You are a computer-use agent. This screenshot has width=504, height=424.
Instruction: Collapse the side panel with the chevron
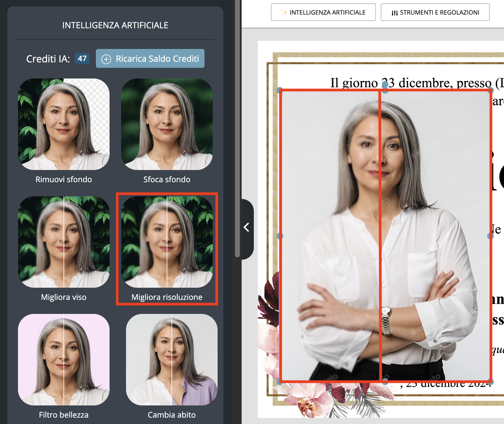pos(247,227)
